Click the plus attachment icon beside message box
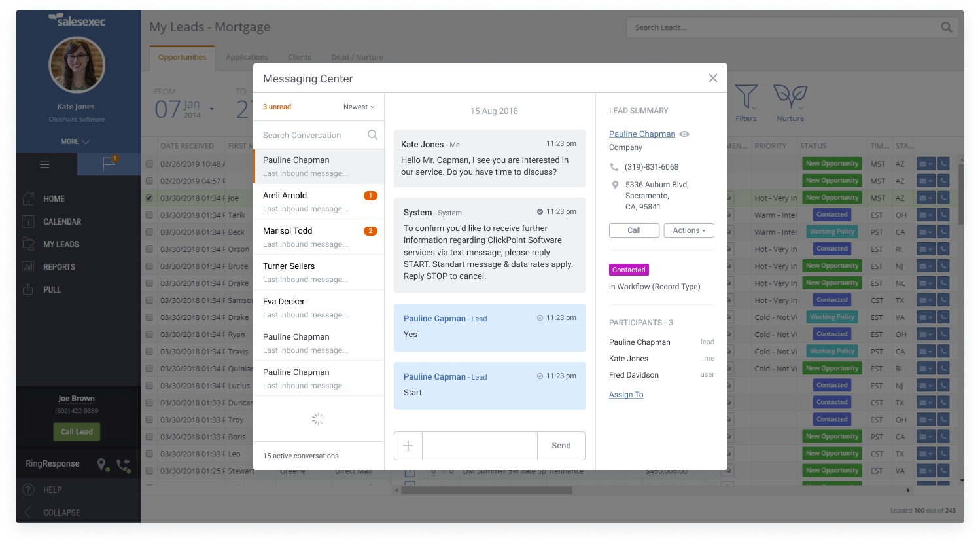 click(408, 446)
